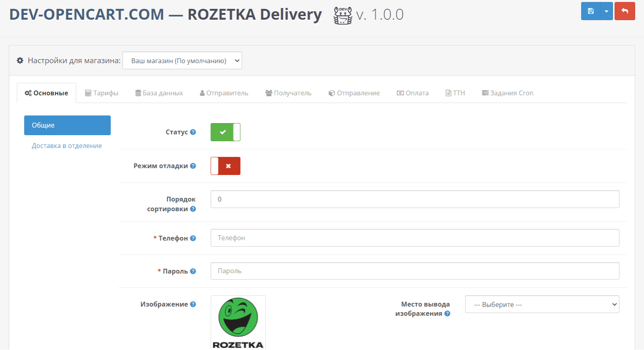Click the help icon next to Изображение
Screen dimensions: 644x350
[193, 304]
